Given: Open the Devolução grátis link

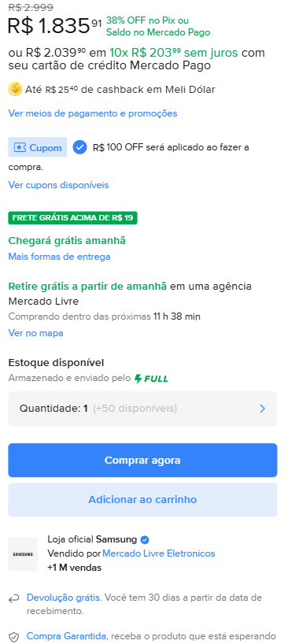Looking at the screenshot, I should pos(64,598).
